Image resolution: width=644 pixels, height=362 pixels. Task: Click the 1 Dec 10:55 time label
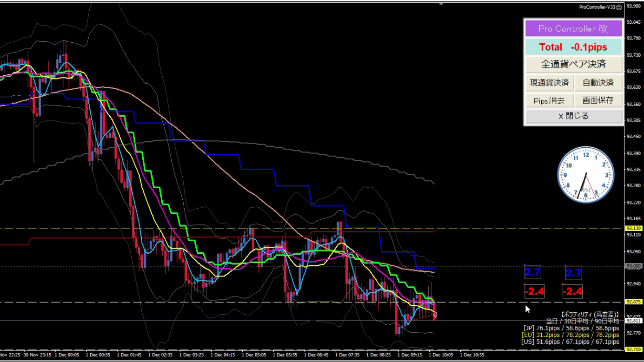[472, 355]
